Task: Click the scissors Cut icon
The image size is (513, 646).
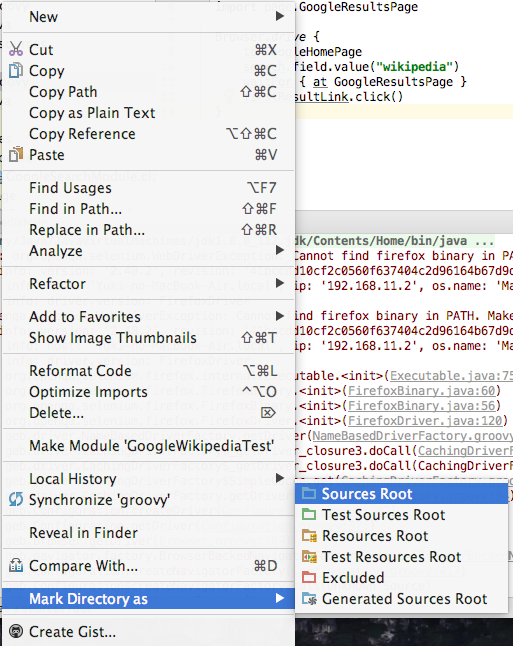Action: [x=16, y=49]
